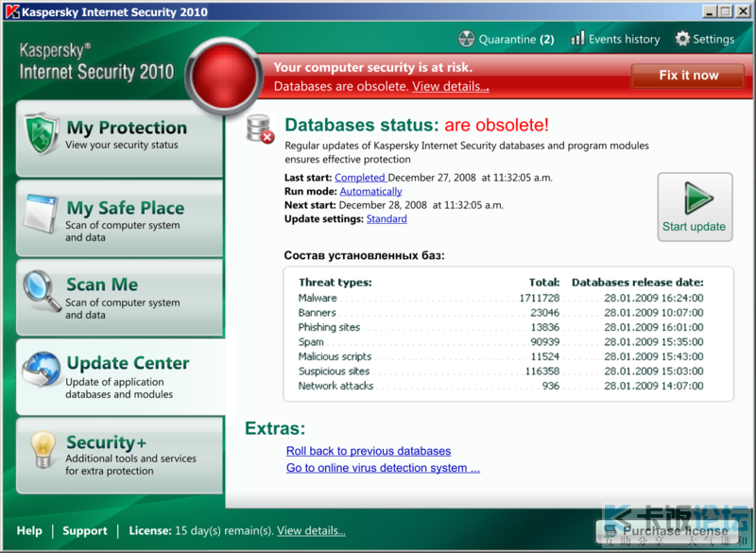Image resolution: width=756 pixels, height=553 pixels.
Task: Click Roll back to previous databases
Action: [x=369, y=451]
